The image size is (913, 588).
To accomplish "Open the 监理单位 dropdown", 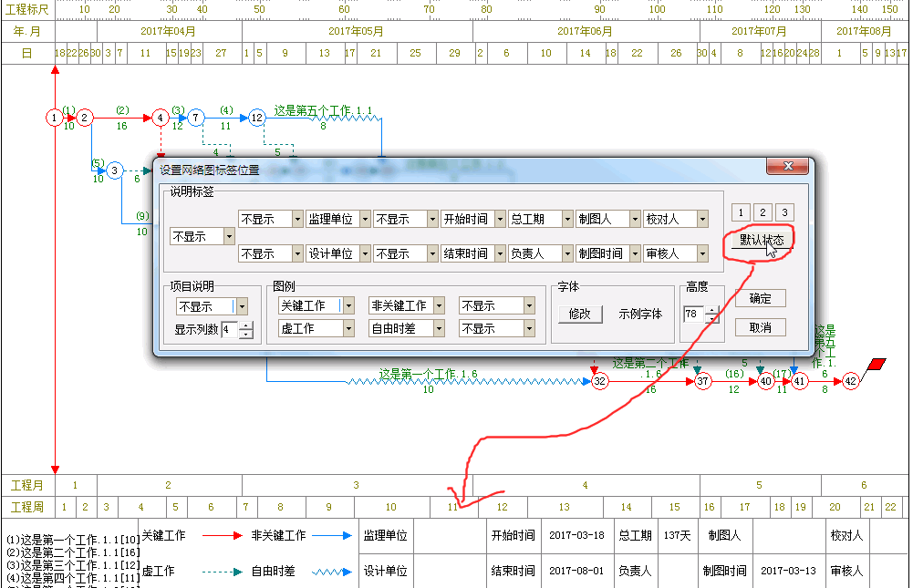I will tap(365, 220).
